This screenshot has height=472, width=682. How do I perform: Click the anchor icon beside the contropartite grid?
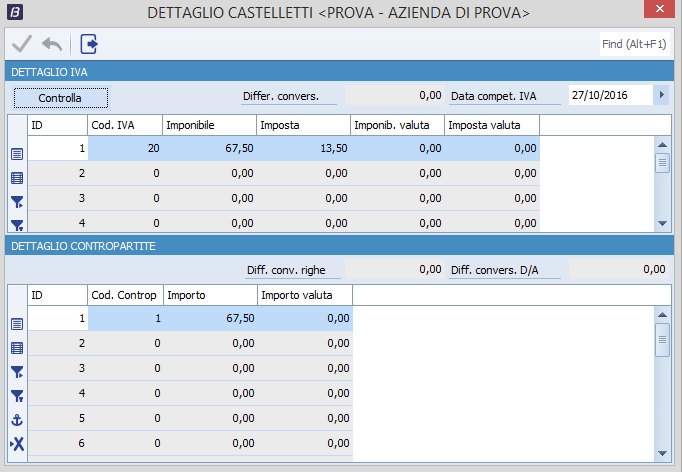click(x=17, y=420)
